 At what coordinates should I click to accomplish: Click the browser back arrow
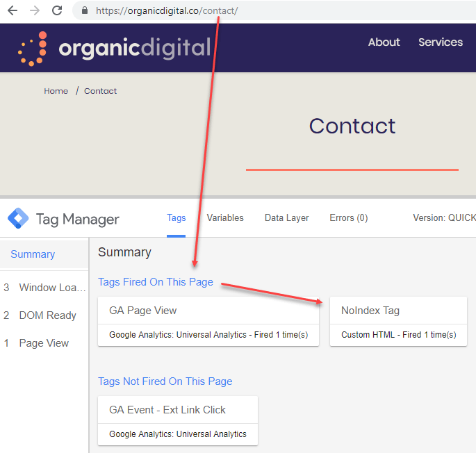[x=13, y=10]
